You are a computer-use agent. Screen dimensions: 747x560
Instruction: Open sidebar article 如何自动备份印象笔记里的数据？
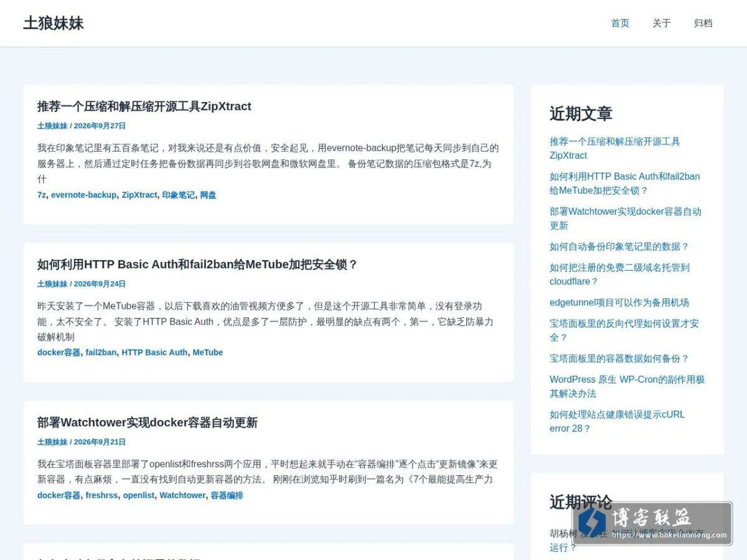619,246
